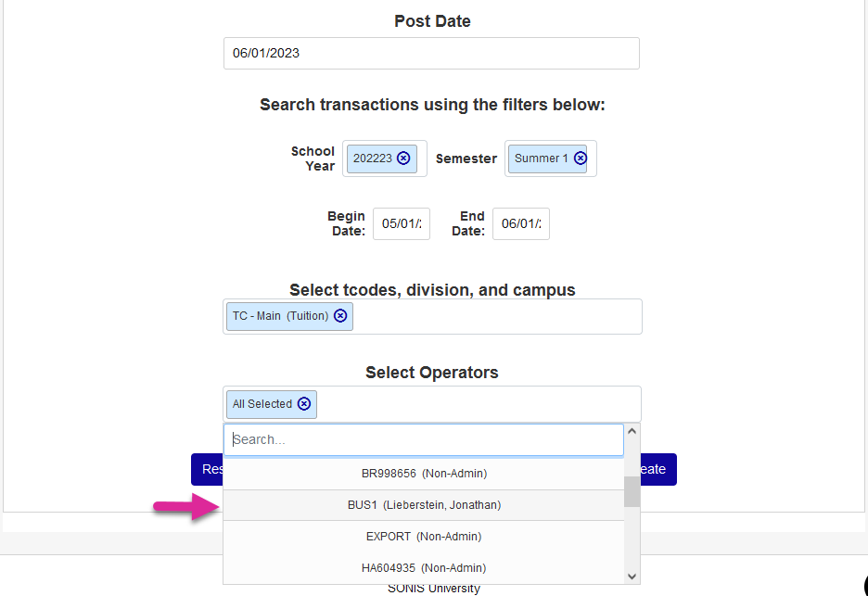Choose BUS1 (Lieberstein, Jonathan) operator
The image size is (868, 596).
[x=424, y=505]
